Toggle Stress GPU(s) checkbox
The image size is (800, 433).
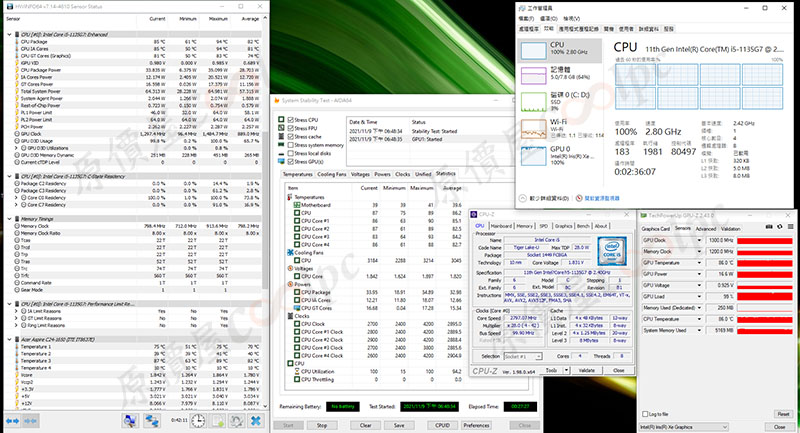(x=290, y=162)
